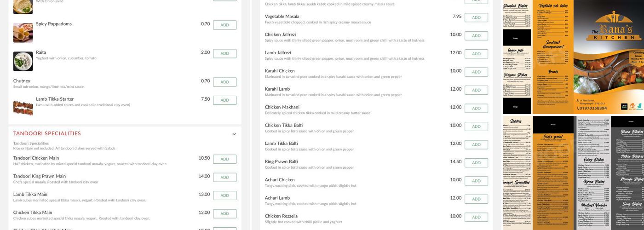Viewport: 644px width, 230px height.
Task: Collapse the Tandoori Specialities section chevron
Action: coord(234,134)
